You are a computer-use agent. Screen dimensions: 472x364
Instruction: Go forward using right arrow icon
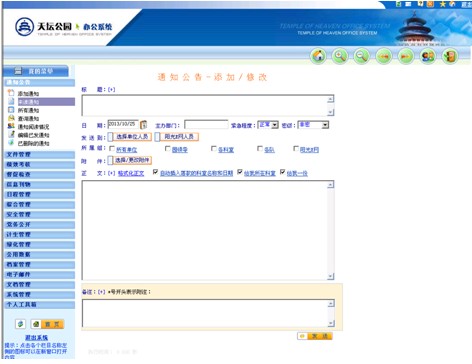tap(406, 56)
